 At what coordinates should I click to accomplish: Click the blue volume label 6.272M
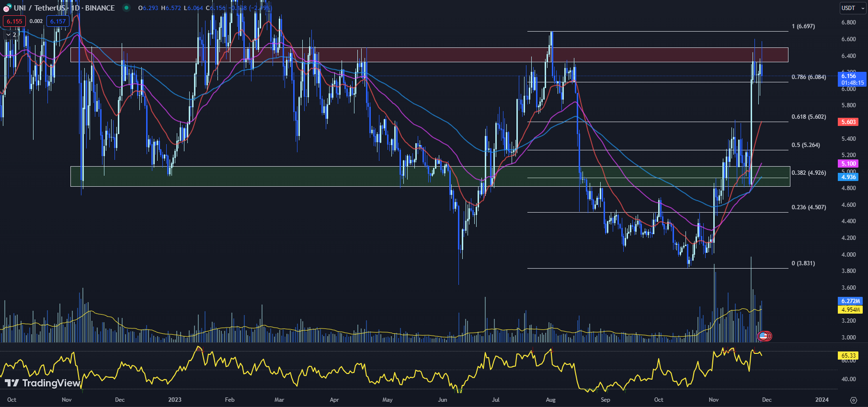pyautogui.click(x=850, y=301)
